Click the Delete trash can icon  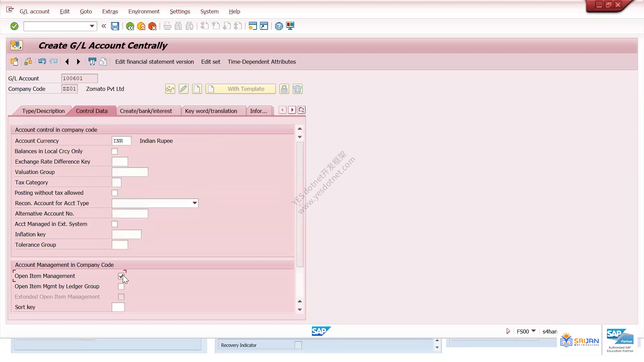(298, 89)
